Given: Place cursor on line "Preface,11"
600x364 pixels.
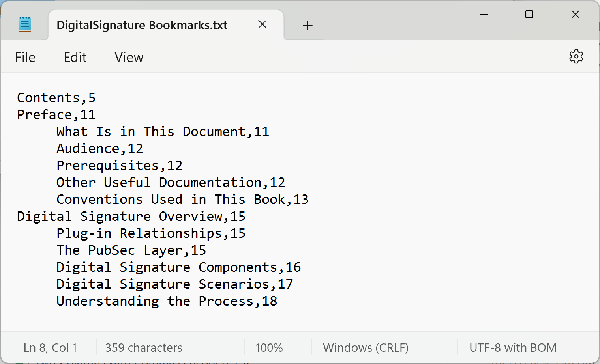Looking at the screenshot, I should point(56,114).
